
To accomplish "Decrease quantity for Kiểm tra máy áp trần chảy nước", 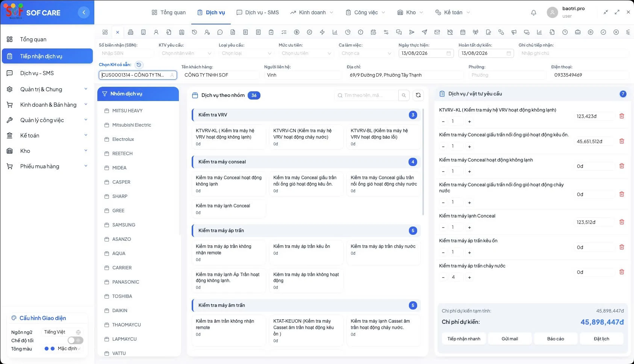I will tap(443, 278).
